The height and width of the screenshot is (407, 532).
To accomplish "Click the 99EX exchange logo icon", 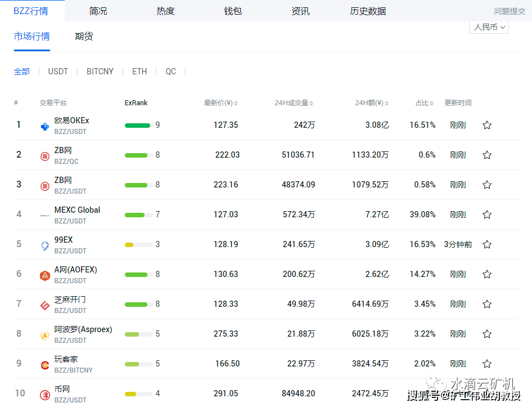I will pyautogui.click(x=45, y=245).
